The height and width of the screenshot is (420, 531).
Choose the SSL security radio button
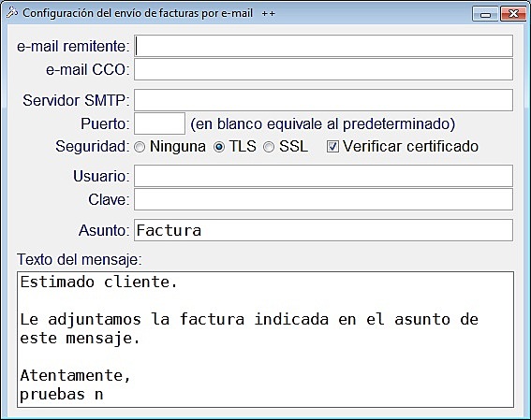coord(269,147)
